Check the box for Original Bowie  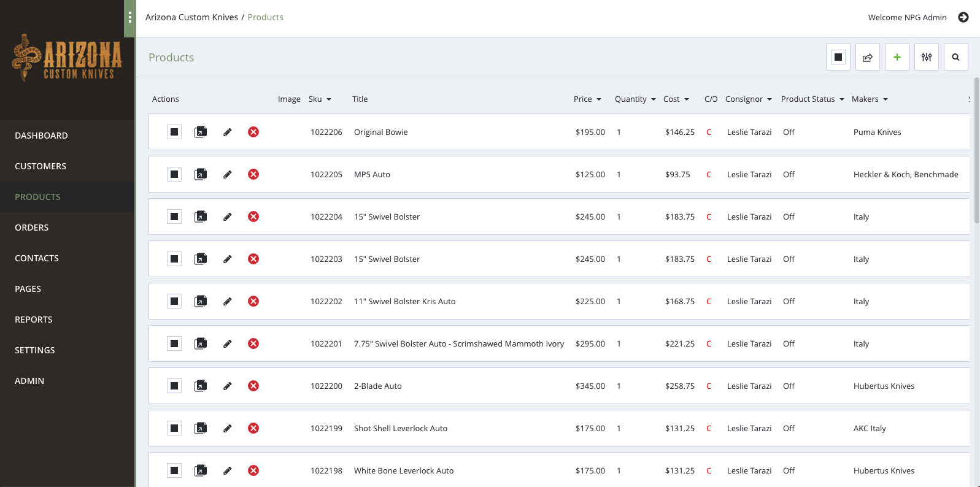click(174, 132)
